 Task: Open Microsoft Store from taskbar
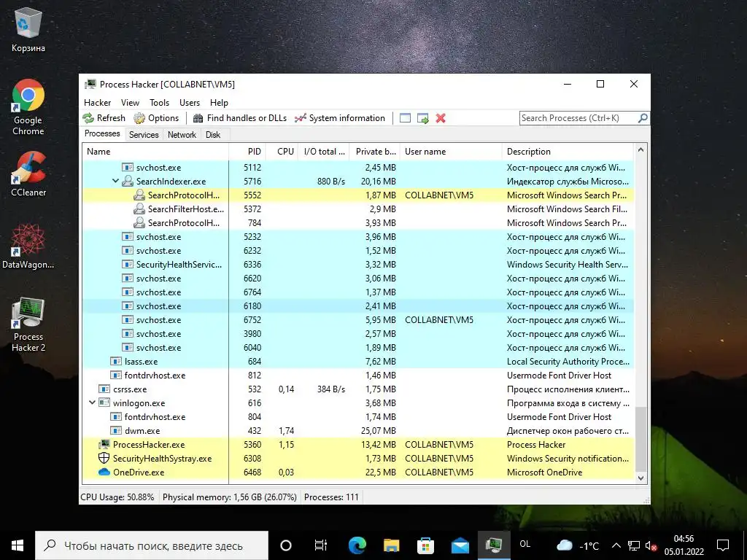[x=425, y=545]
